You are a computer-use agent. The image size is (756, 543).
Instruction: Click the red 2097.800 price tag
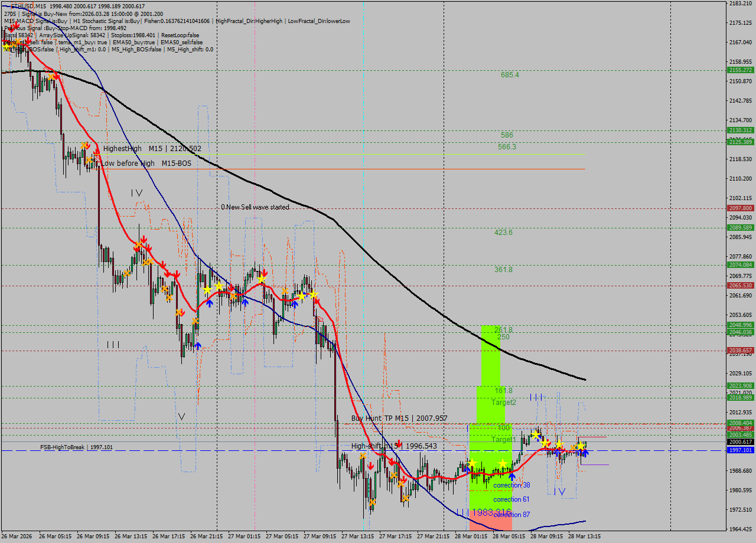(740, 208)
